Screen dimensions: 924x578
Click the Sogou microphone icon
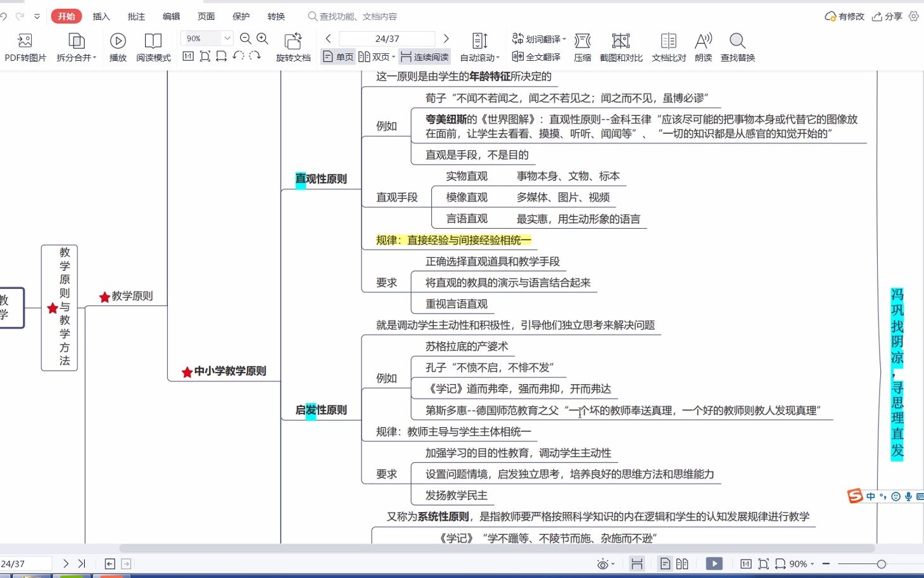(908, 496)
